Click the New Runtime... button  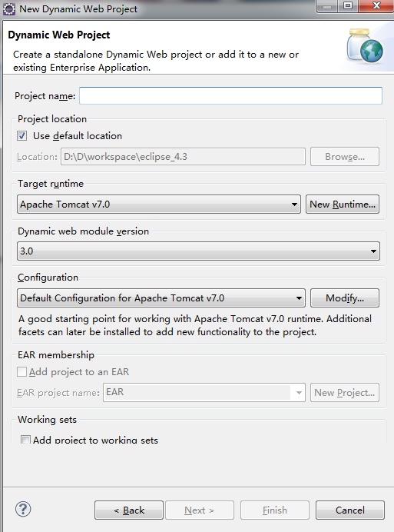click(343, 204)
